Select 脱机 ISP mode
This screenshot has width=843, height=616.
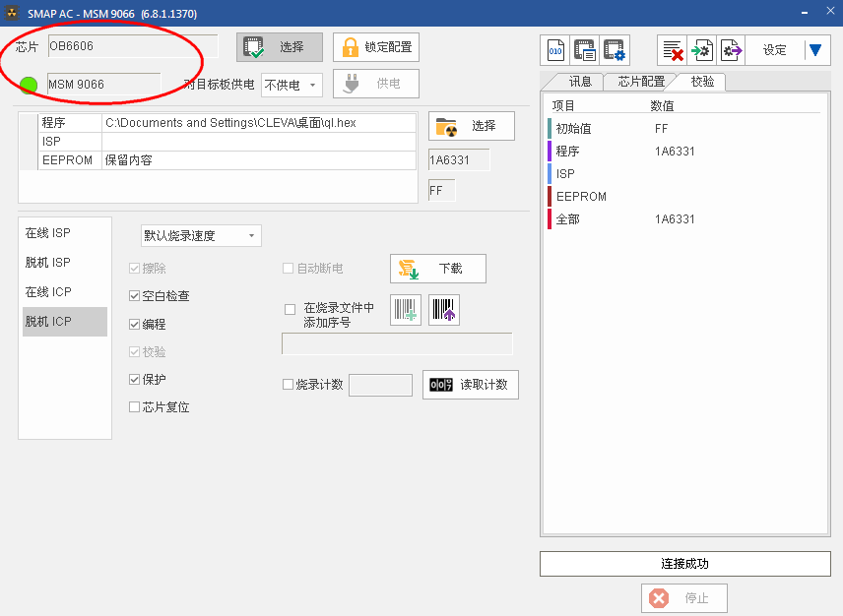[65, 263]
